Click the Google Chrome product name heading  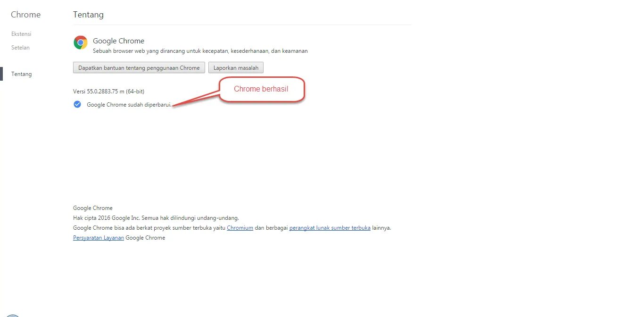[118, 41]
